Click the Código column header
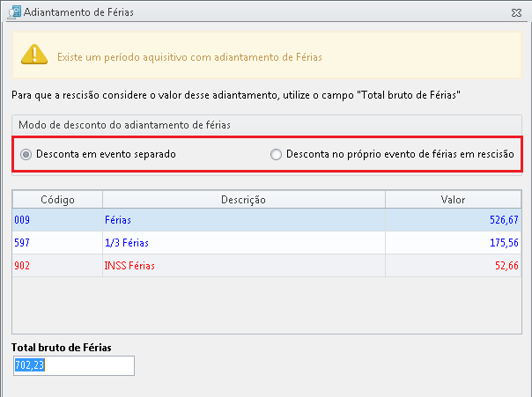 point(57,199)
